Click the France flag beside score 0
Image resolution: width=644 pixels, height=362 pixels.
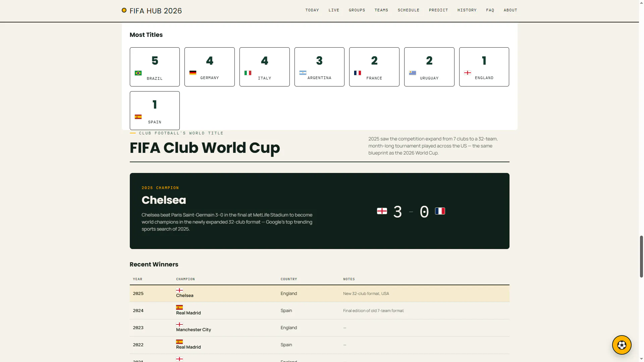(x=440, y=211)
